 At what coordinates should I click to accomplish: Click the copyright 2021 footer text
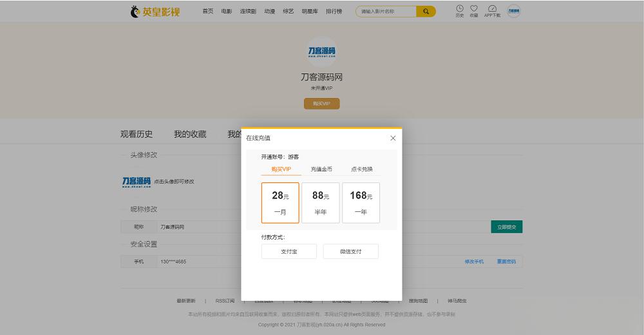(321, 325)
